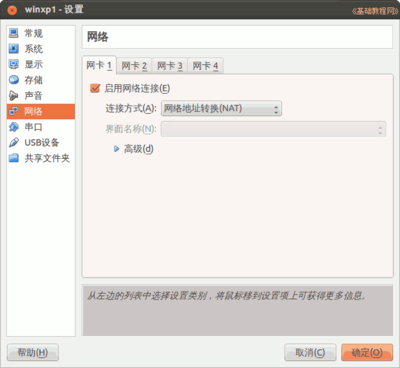Select the USB设备 plug icon
Screen dimensions: 400x368
click(14, 143)
